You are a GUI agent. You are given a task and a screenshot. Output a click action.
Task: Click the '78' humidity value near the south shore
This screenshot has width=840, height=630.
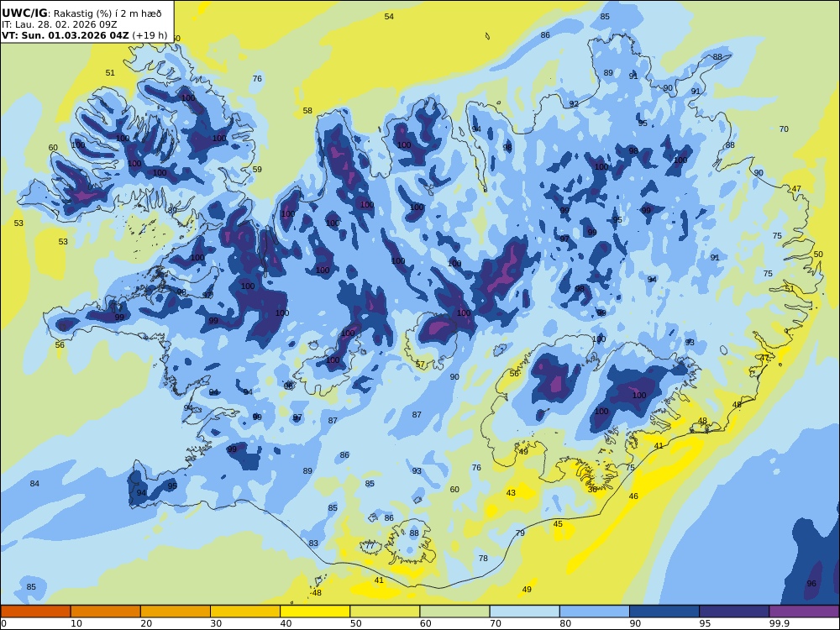click(483, 559)
